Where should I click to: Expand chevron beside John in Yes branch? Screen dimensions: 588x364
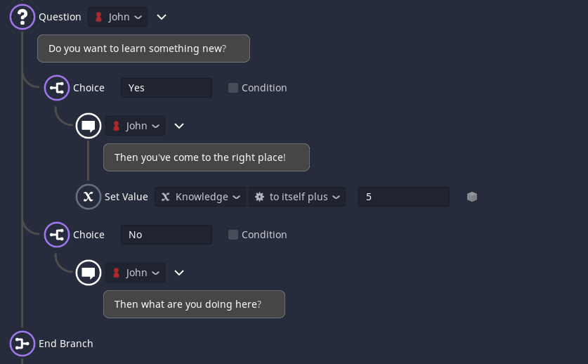(x=179, y=126)
